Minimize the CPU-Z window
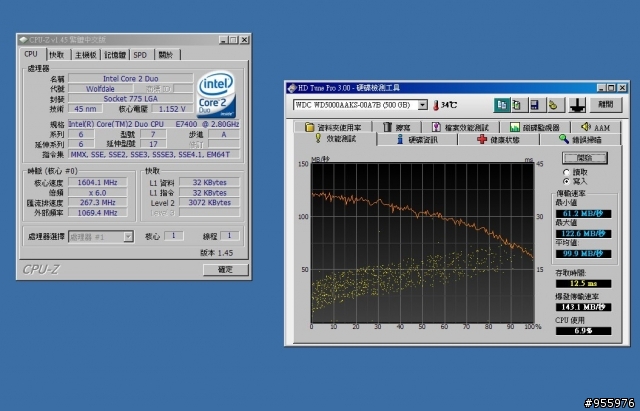Screen dimensions: 640x411 pyautogui.click(x=223, y=40)
